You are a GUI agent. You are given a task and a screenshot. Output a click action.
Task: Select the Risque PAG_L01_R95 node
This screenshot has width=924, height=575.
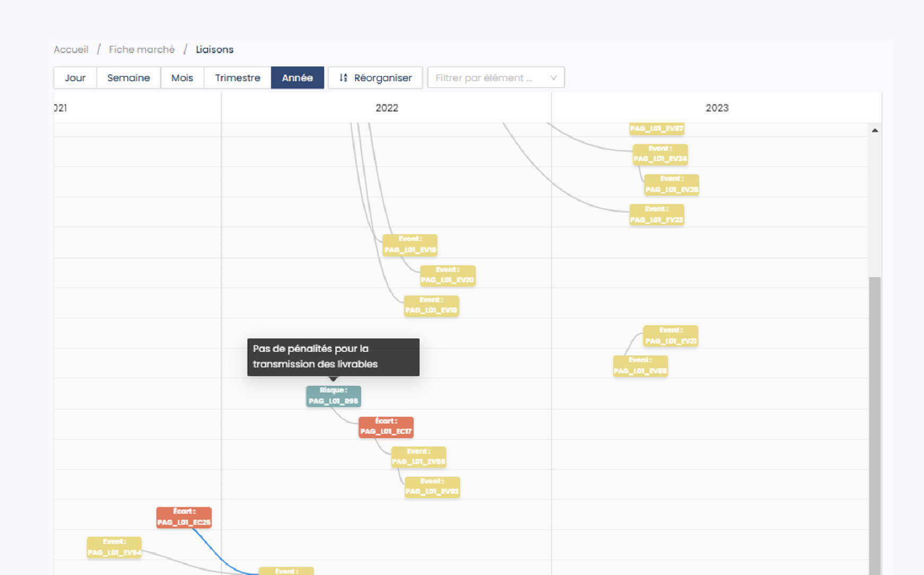[x=333, y=396]
